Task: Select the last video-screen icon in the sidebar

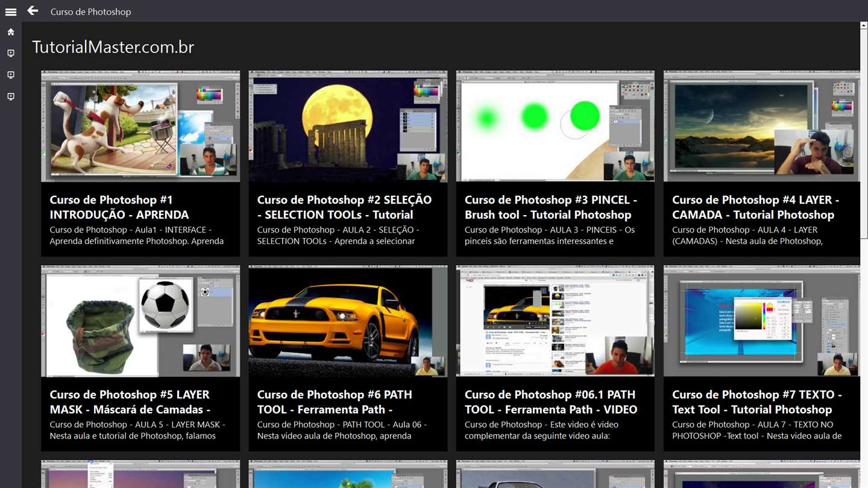Action: click(11, 96)
